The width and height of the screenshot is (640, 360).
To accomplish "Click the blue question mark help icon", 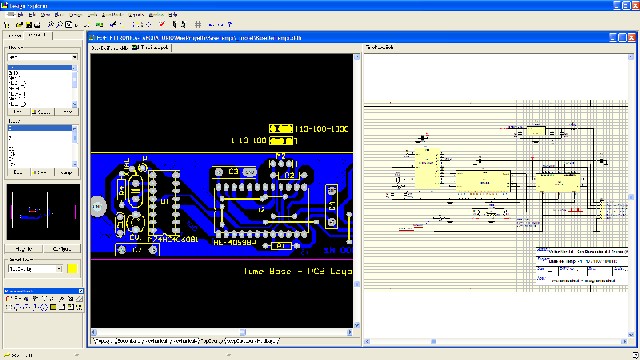I will (x=229, y=24).
